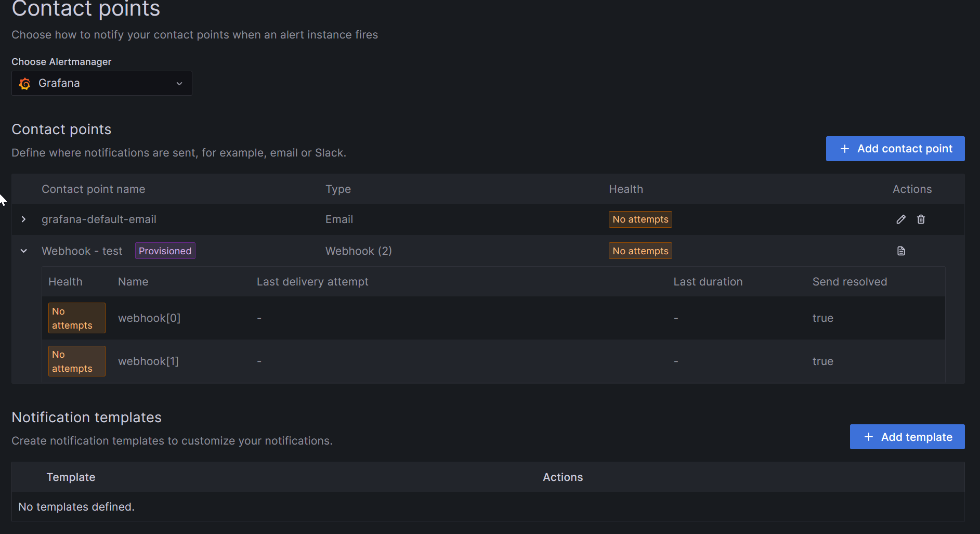View the provisioned Webhook - test details

[x=901, y=251]
